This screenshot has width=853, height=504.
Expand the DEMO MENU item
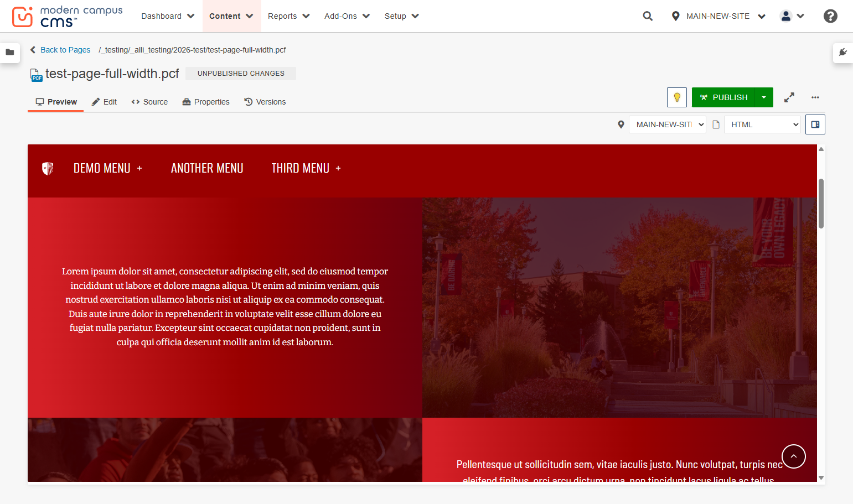point(108,168)
